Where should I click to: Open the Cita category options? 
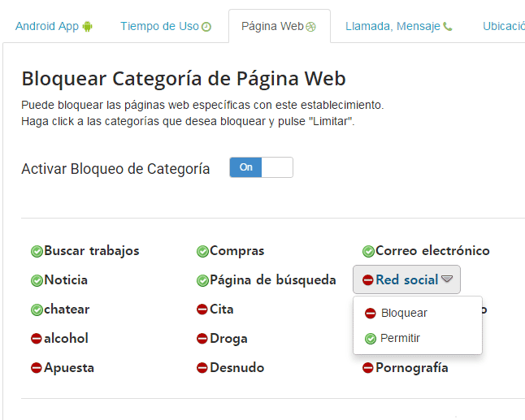tap(215, 310)
